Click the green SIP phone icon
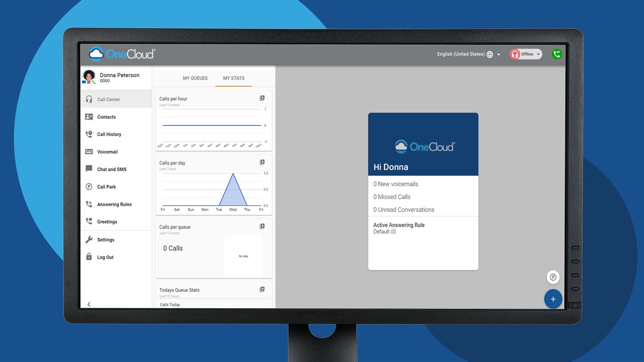Screen dimensions: 644x362 (556, 54)
